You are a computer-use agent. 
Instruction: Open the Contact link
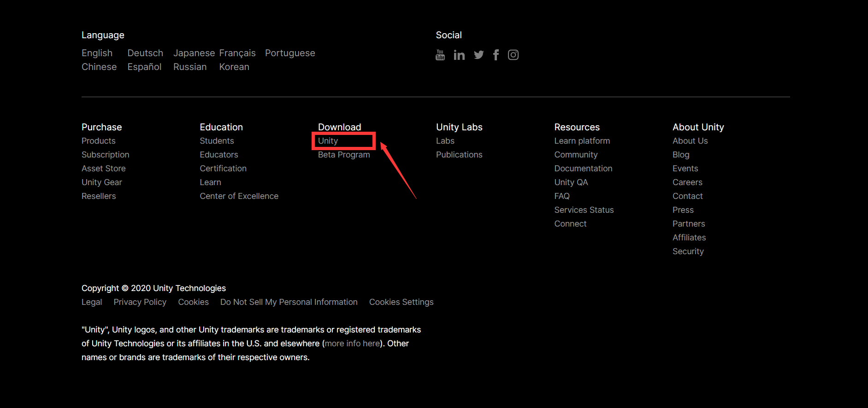pos(688,196)
